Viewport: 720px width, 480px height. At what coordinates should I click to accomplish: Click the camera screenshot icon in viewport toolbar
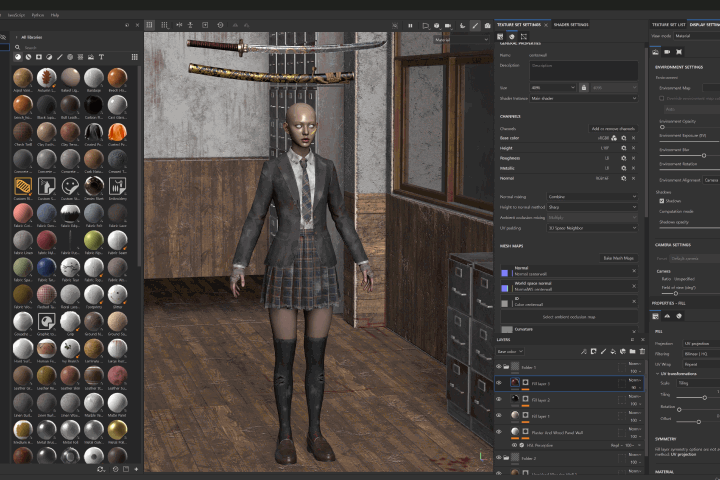tap(487, 25)
